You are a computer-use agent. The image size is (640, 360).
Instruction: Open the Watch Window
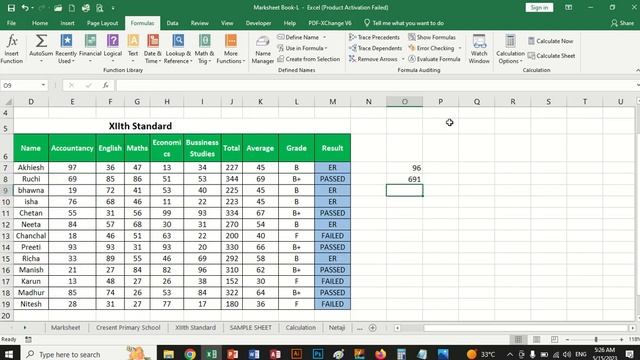coord(479,49)
